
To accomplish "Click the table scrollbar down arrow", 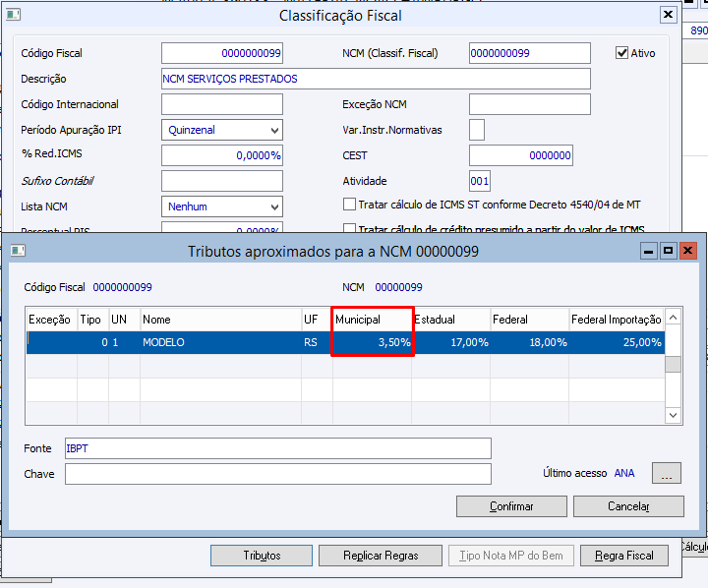I will click(x=673, y=415).
